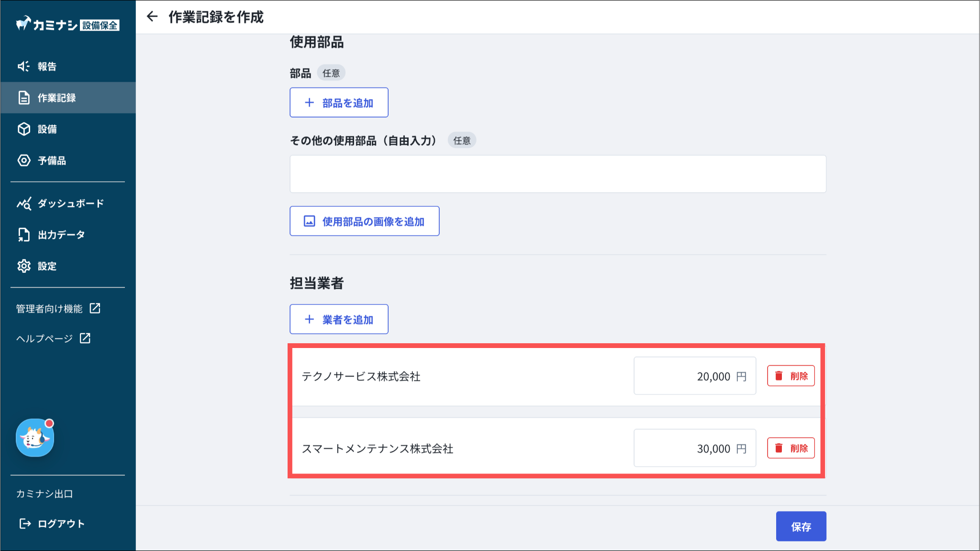Click the chat support mascot icon
The image size is (980, 551).
[35, 438]
